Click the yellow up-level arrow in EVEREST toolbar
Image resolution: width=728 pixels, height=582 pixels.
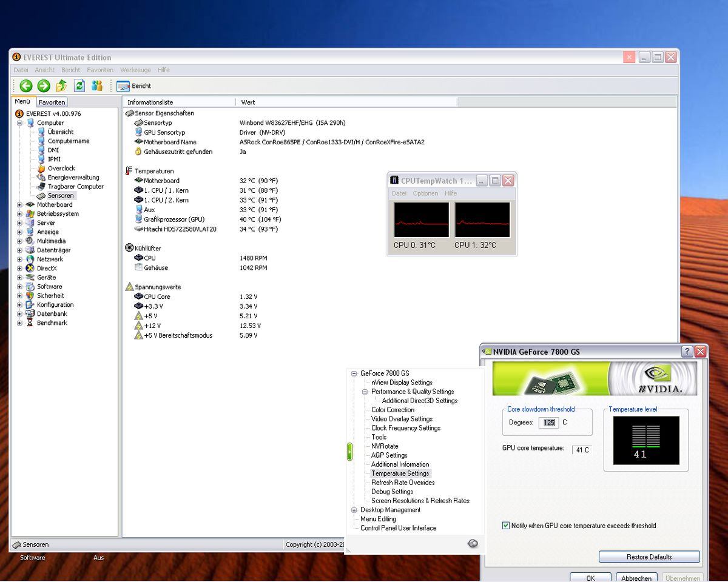click(61, 86)
